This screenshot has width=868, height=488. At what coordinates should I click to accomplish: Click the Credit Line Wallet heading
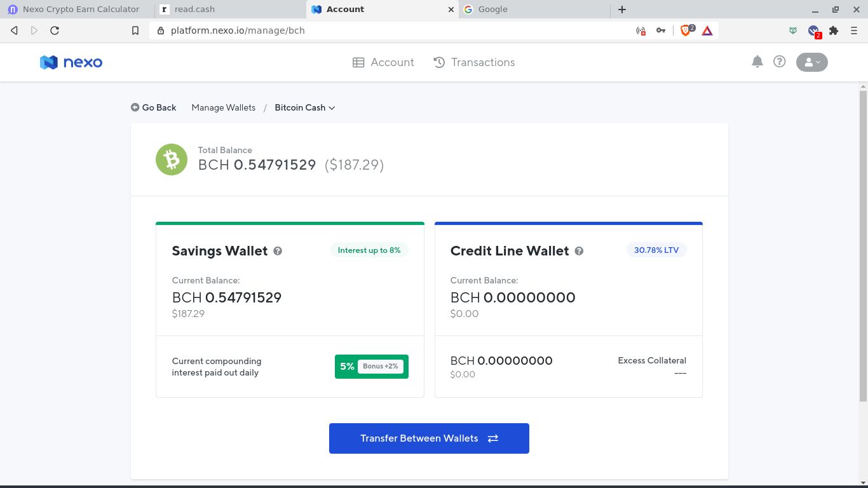(510, 251)
